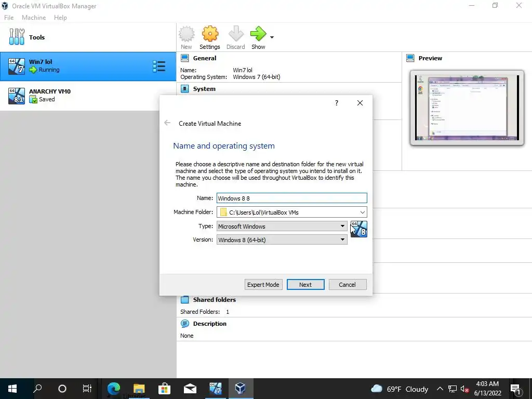Viewport: 532px width, 399px height.
Task: Click the green Show arrow icon
Action: click(258, 34)
